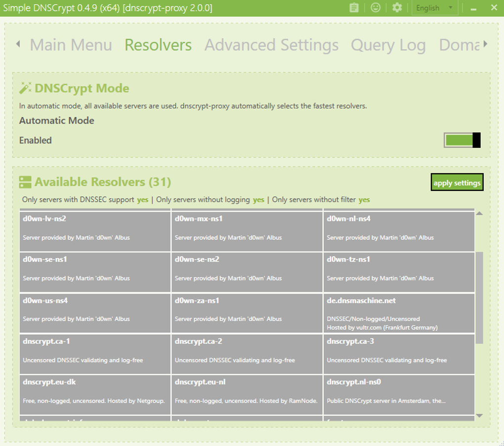Switch to the Main Menu tab
Viewport: 504px width, 446px height.
(x=71, y=45)
